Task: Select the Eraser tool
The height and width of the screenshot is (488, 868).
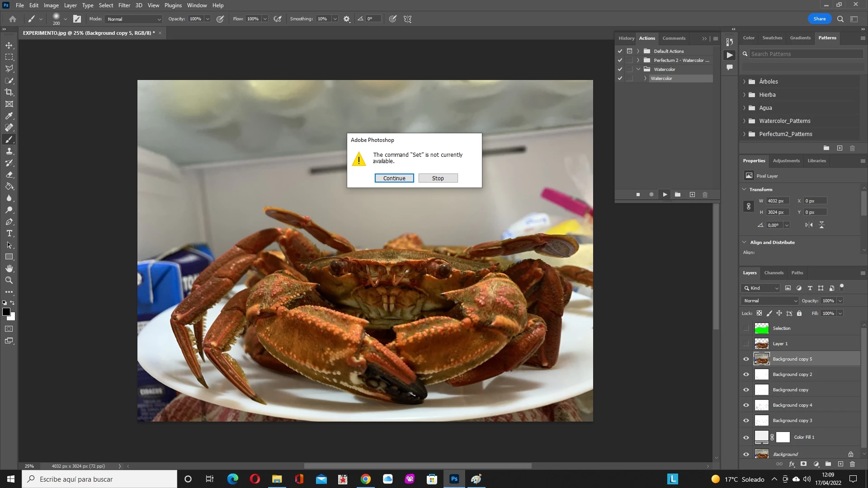Action: [9, 174]
